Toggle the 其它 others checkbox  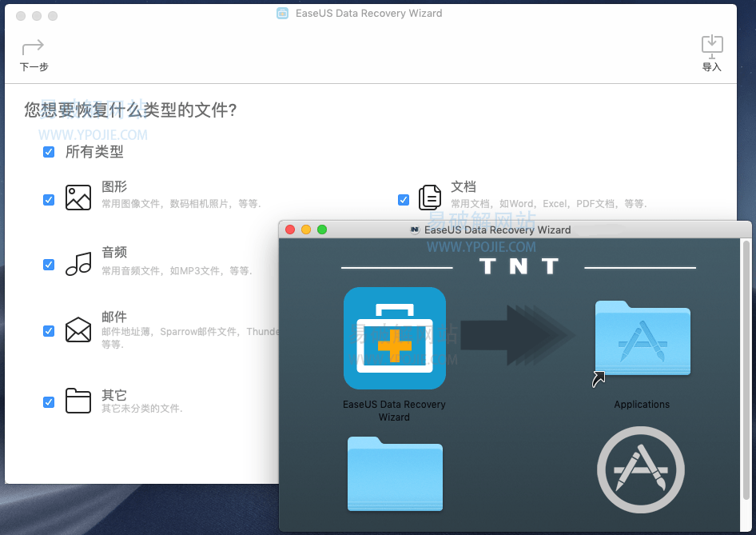pos(49,402)
